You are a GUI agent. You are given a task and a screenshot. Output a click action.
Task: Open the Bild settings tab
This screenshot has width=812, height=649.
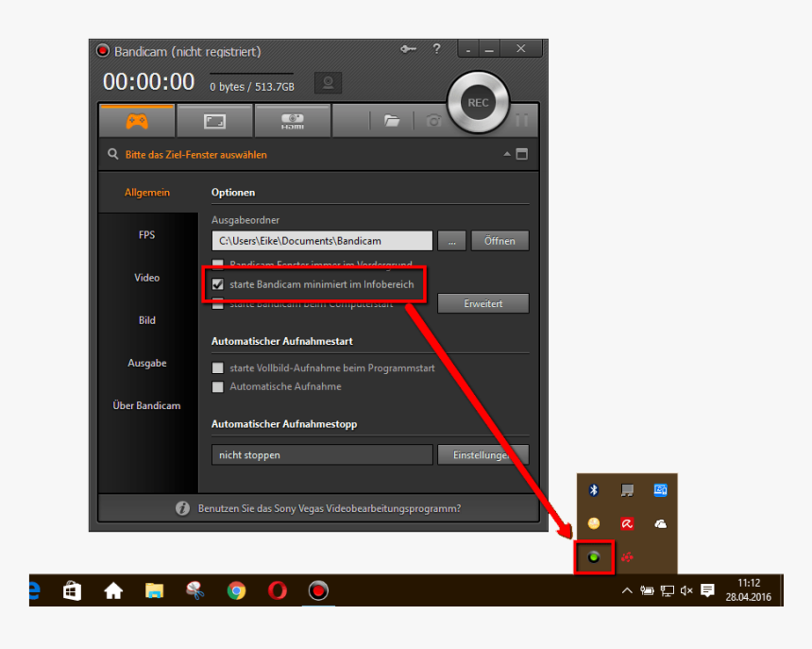pos(147,320)
